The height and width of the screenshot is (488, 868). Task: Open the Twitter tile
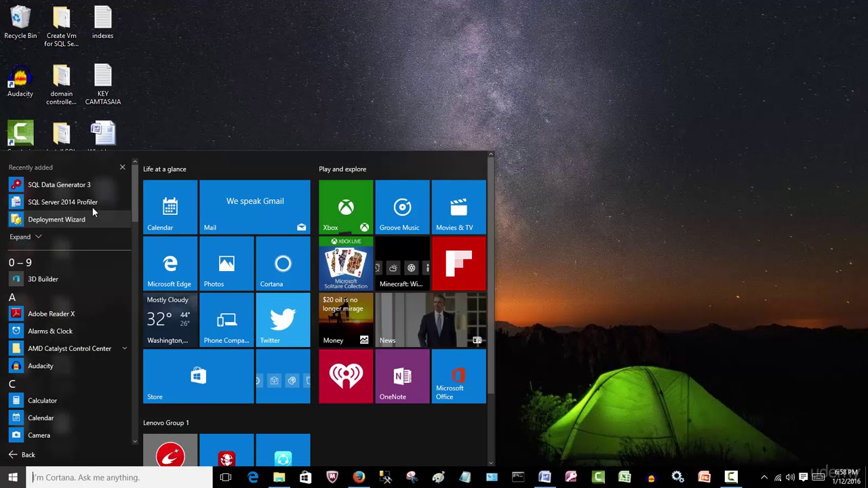[283, 320]
